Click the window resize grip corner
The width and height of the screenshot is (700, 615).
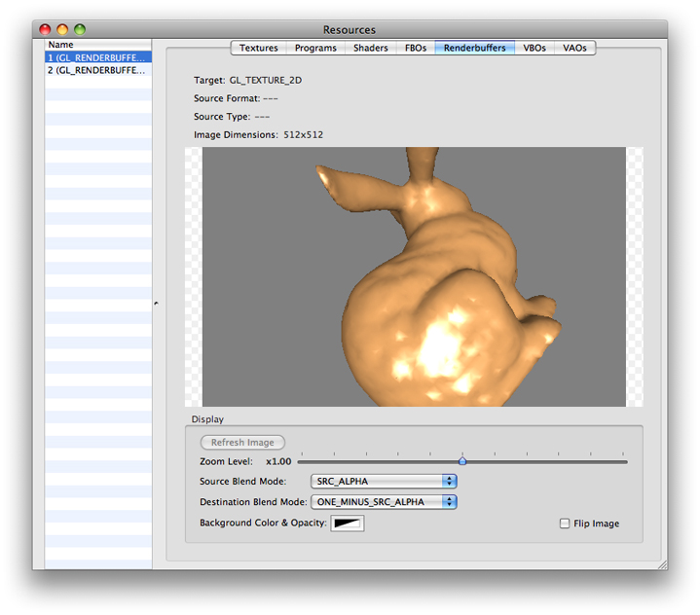click(661, 563)
